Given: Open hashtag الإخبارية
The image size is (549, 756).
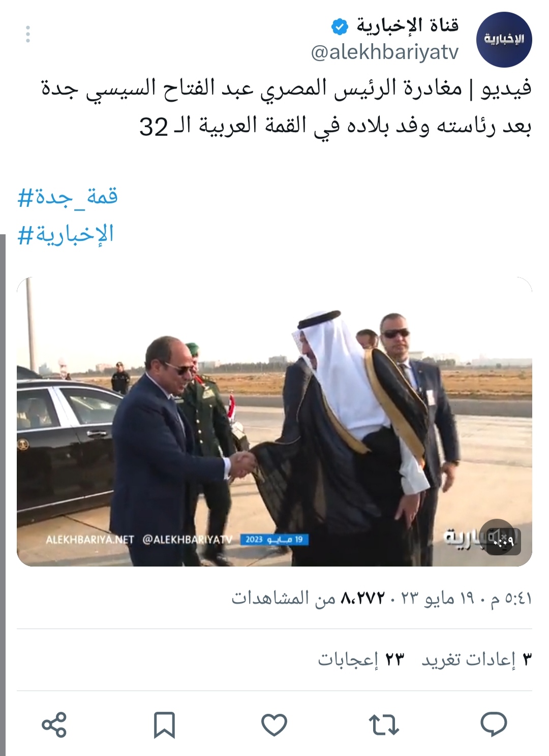Looking at the screenshot, I should point(66,234).
